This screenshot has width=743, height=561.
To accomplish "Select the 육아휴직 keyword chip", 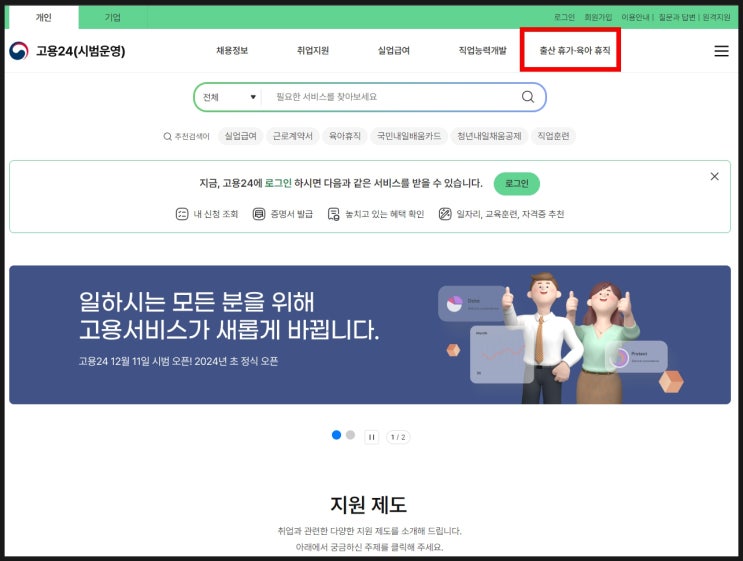I will [345, 136].
